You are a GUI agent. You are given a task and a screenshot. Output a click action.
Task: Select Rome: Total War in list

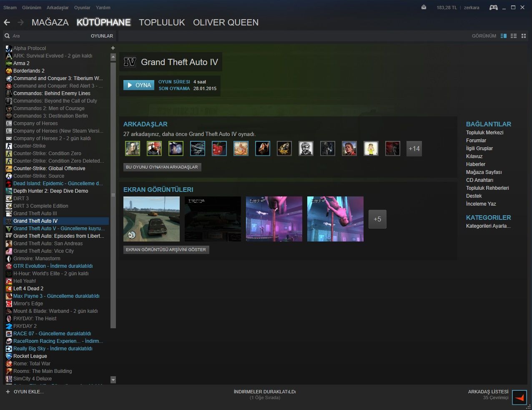57,364
